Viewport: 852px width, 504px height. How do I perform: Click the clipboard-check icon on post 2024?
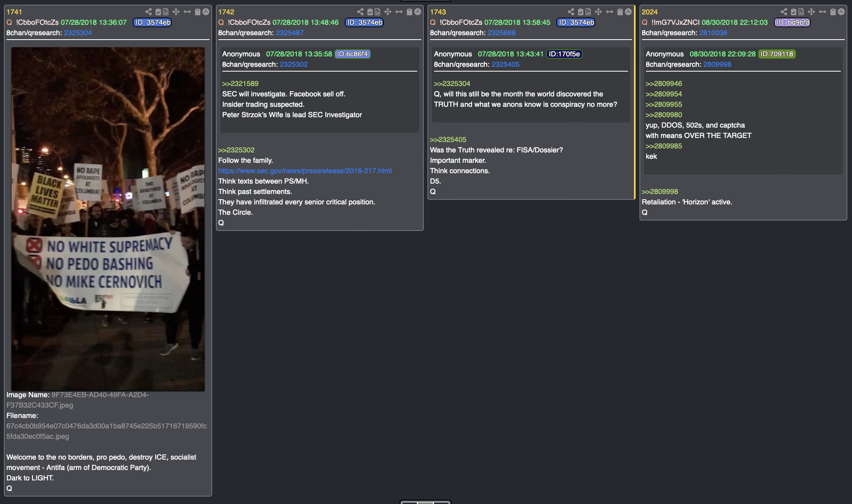(794, 12)
